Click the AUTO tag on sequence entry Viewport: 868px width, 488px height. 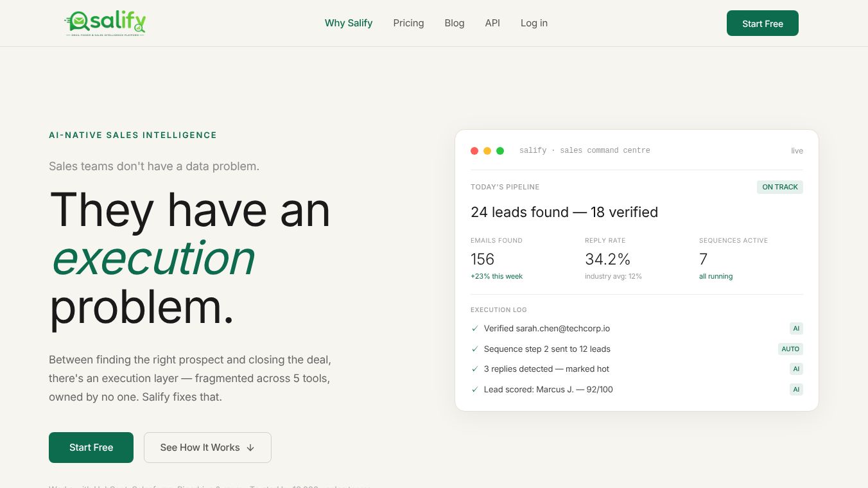pos(790,349)
